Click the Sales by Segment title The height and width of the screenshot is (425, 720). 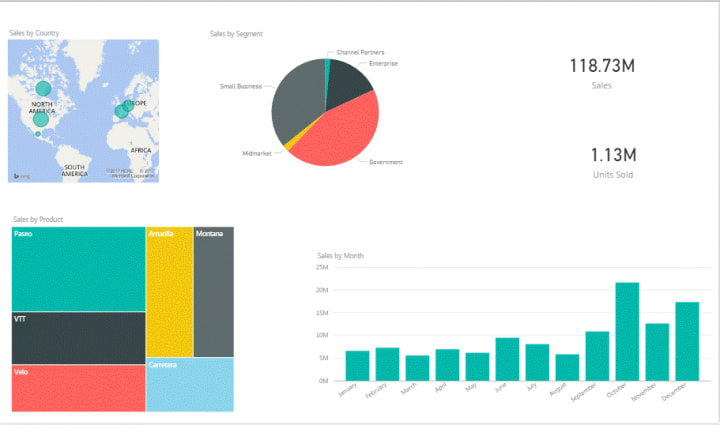pos(236,34)
